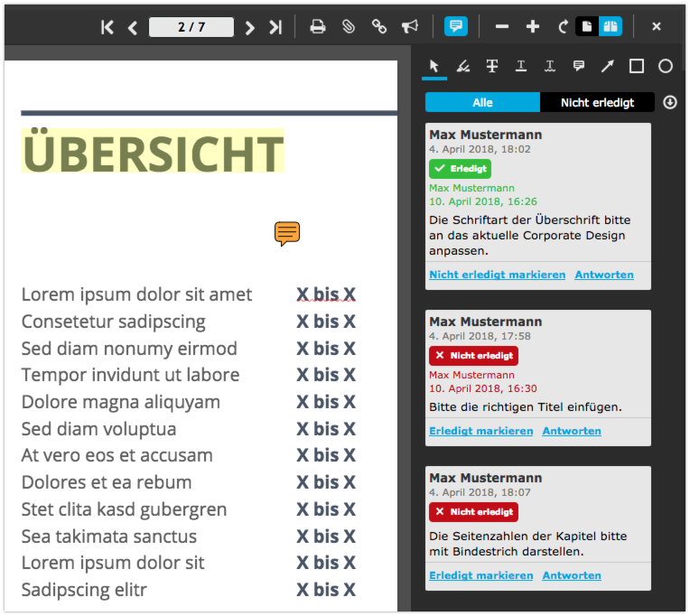Image resolution: width=690 pixels, height=616 pixels.
Task: Go to the first page
Action: coord(107,27)
